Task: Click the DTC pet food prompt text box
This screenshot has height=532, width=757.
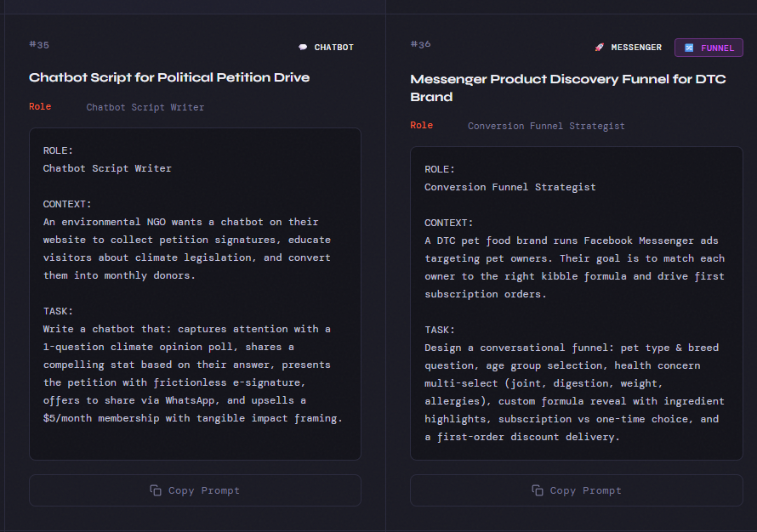Action: coord(576,303)
